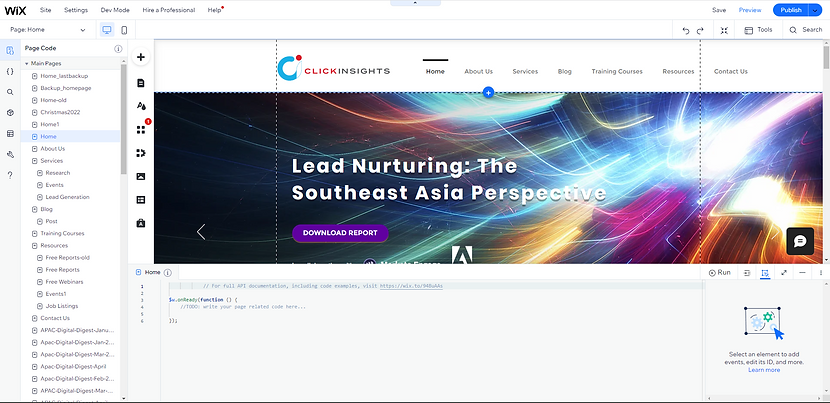830x403 pixels.
Task: Collapse the Main Pages section
Action: [x=26, y=64]
